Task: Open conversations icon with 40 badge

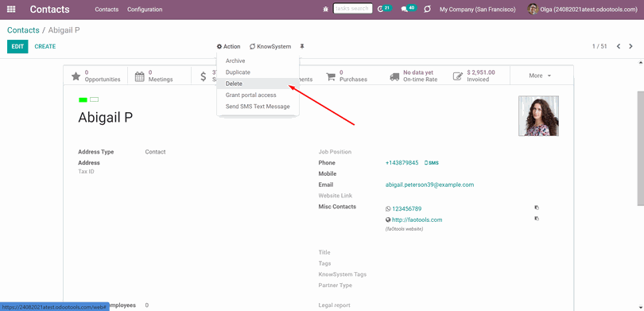Action: (x=404, y=9)
